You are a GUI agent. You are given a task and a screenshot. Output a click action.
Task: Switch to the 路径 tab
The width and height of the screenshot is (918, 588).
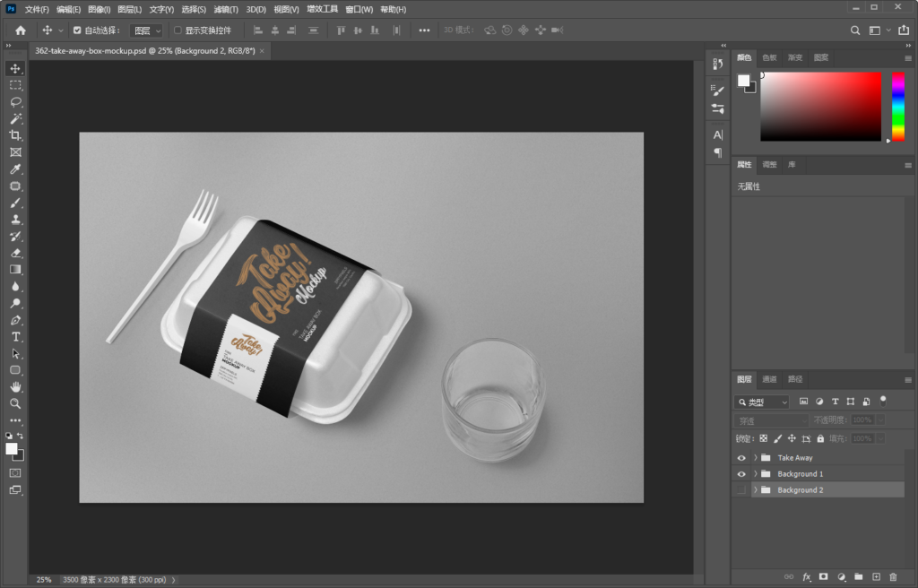coord(795,379)
